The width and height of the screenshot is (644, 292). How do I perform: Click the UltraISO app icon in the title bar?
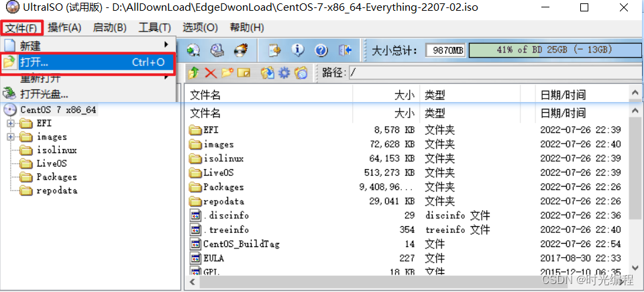[x=13, y=8]
